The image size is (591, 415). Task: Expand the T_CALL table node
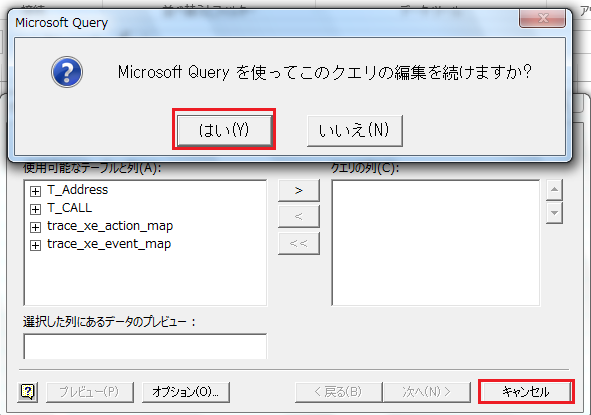tap(35, 209)
